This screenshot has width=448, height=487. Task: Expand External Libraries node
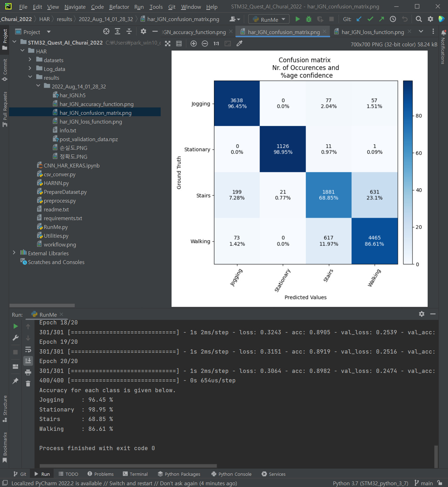click(x=14, y=253)
